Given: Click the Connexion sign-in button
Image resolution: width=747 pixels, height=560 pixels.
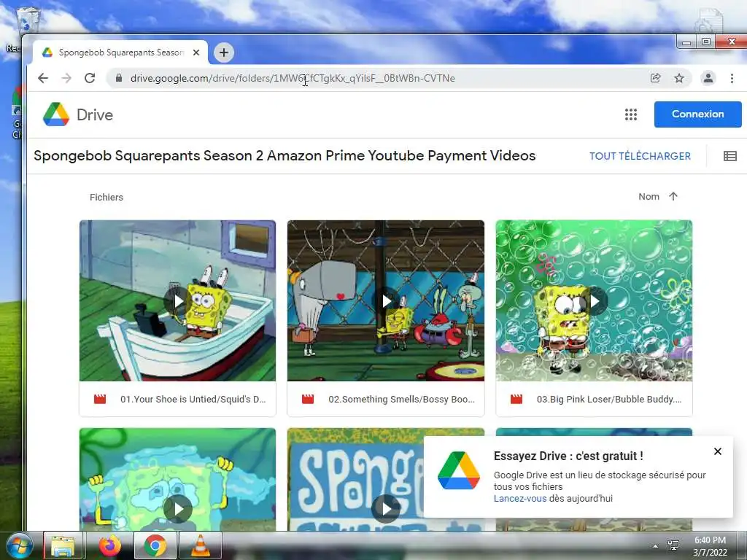Looking at the screenshot, I should [697, 114].
